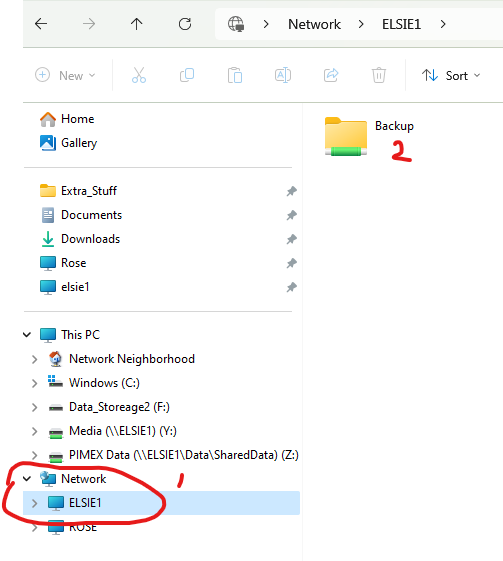The width and height of the screenshot is (503, 561).
Task: Go up one level with Up arrow
Action: click(136, 24)
